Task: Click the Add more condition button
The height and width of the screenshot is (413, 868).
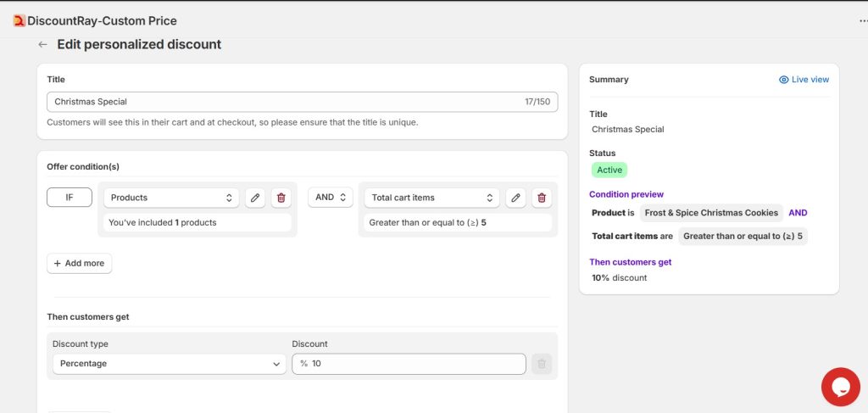Action: pos(79,264)
